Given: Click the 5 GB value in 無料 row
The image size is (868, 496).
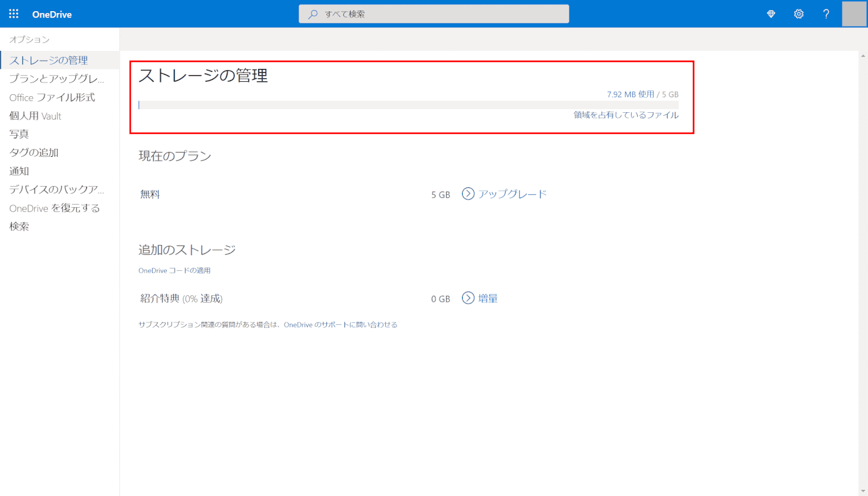Looking at the screenshot, I should coord(441,195).
